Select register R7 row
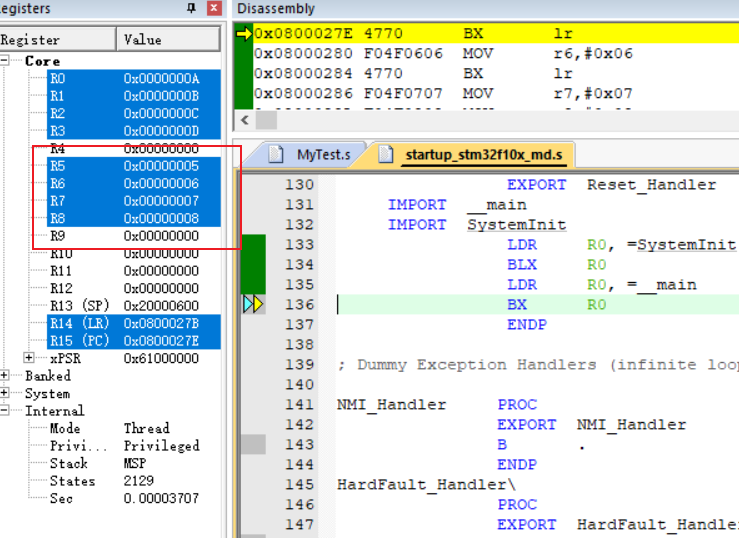Screen dimensions: 739x538 click(134, 201)
